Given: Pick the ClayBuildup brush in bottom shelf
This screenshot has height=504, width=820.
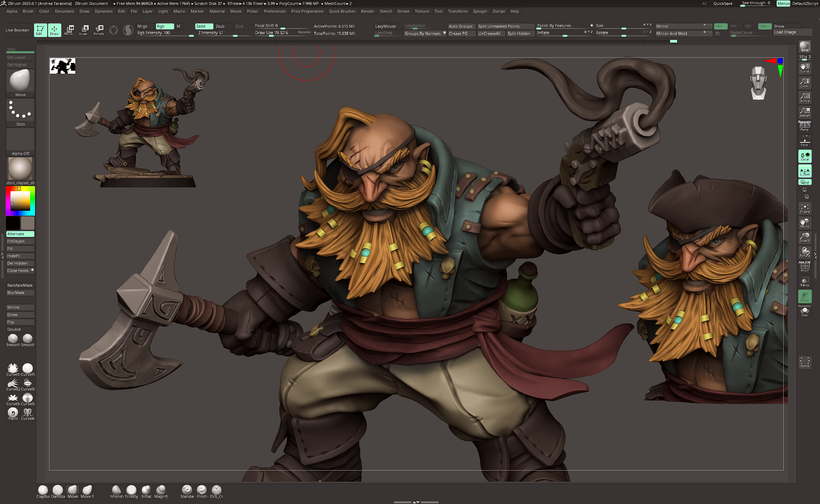Looking at the screenshot, I should point(43,491).
